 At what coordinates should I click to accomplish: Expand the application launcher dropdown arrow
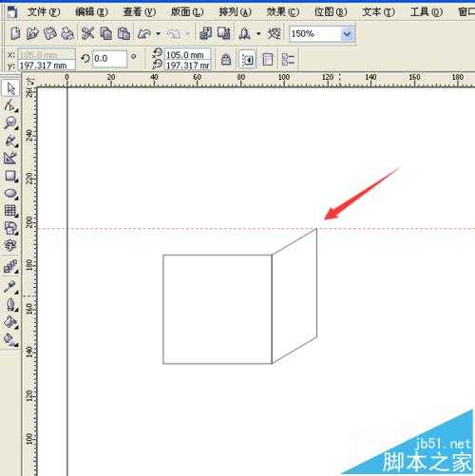click(258, 33)
